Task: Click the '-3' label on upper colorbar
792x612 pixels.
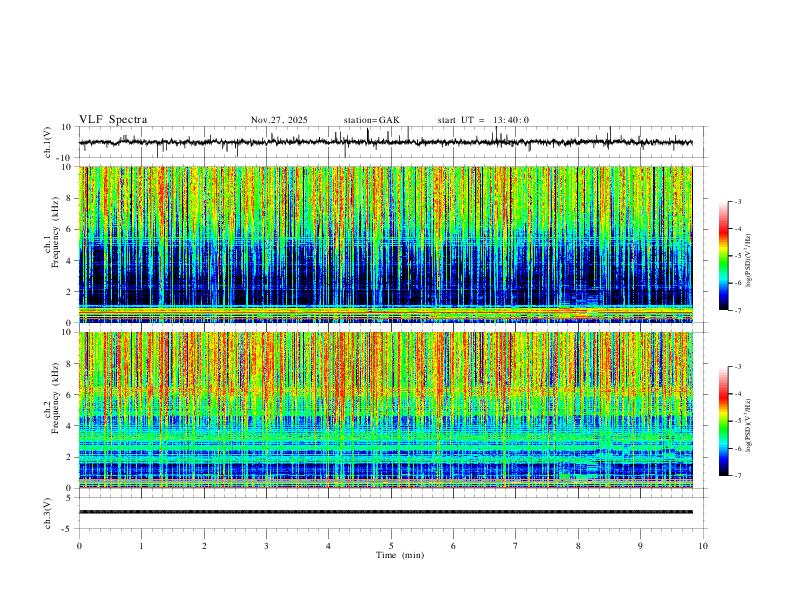Action: click(x=737, y=201)
